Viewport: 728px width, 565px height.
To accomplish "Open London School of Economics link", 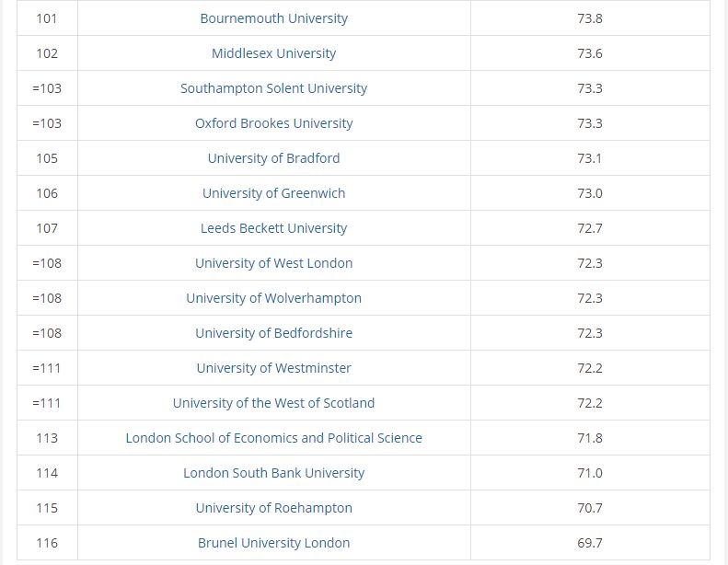I will click(x=273, y=438).
